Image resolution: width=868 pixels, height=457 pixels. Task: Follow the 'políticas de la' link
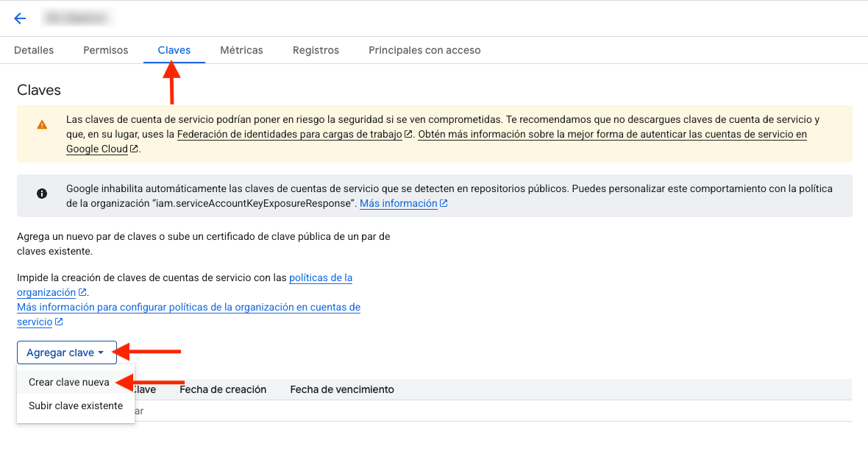pos(321,278)
